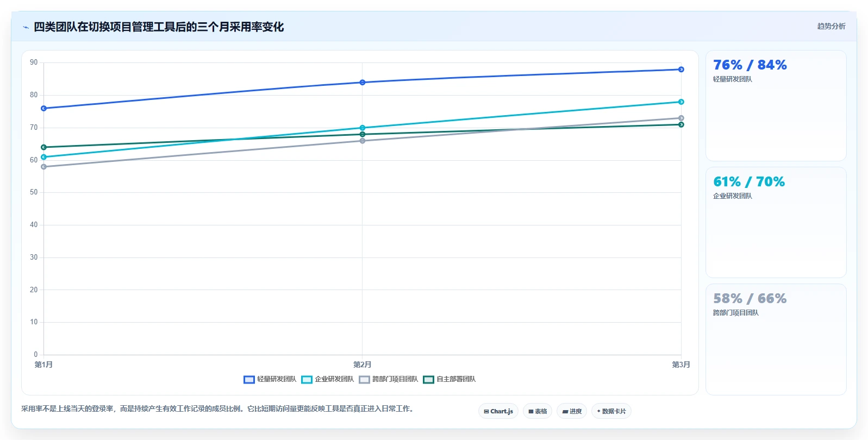The width and height of the screenshot is (868, 440).
Task: Select the blue 轻量研发团队 point at 第3月
Action: pos(681,70)
